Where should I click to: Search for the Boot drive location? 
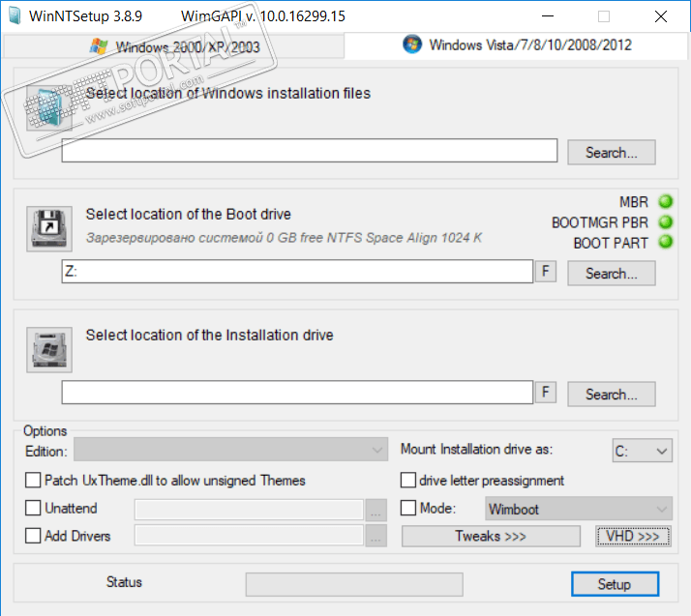pos(612,274)
